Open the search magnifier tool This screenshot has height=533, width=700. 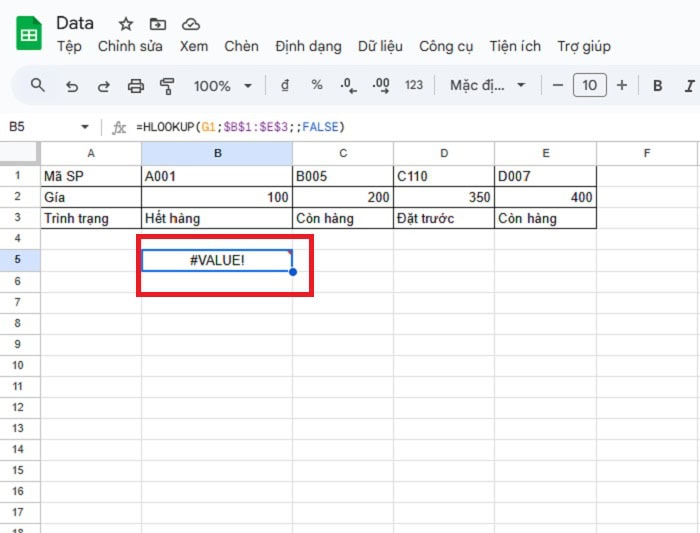click(x=38, y=86)
